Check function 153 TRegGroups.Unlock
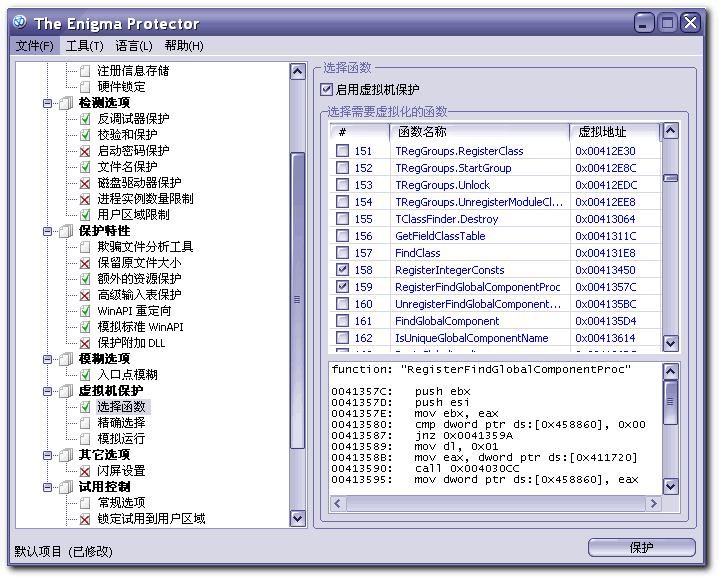Viewport: 719px width, 579px height. point(342,185)
